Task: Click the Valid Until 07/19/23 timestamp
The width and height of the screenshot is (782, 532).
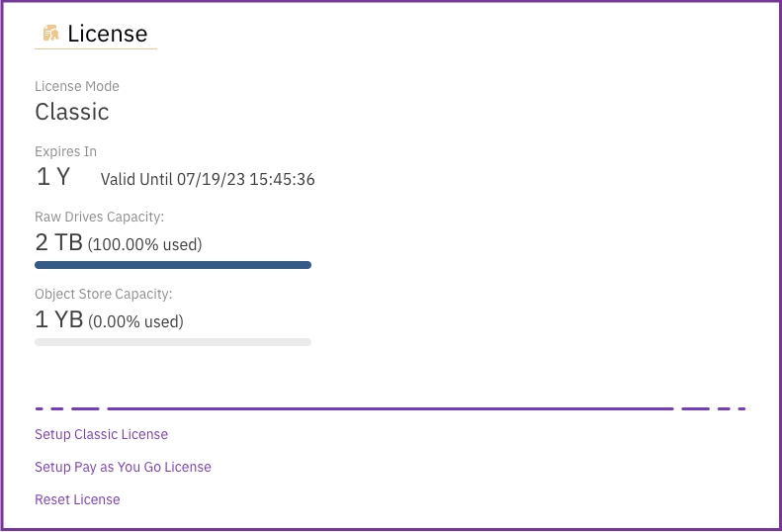Action: [x=208, y=179]
